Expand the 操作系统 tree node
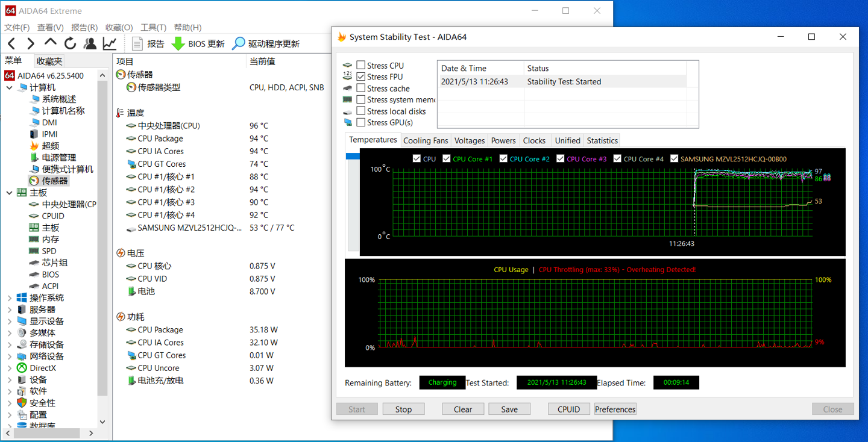This screenshot has height=442, width=868. coord(9,297)
